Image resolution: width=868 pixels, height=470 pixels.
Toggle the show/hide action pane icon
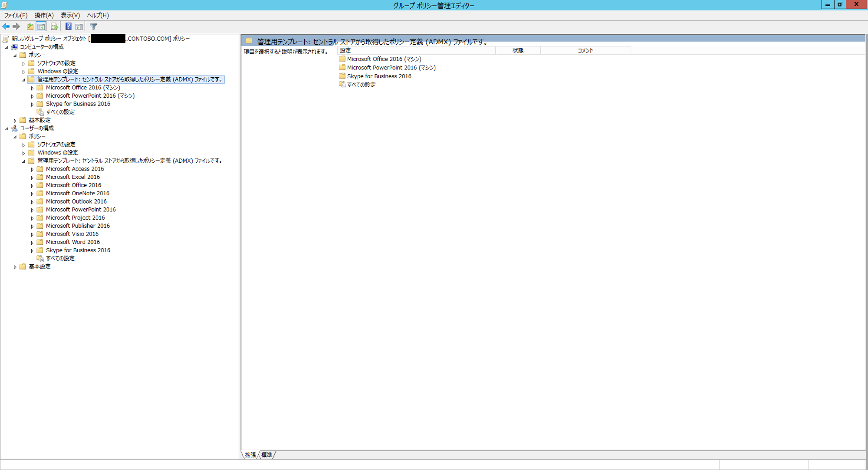(x=79, y=27)
